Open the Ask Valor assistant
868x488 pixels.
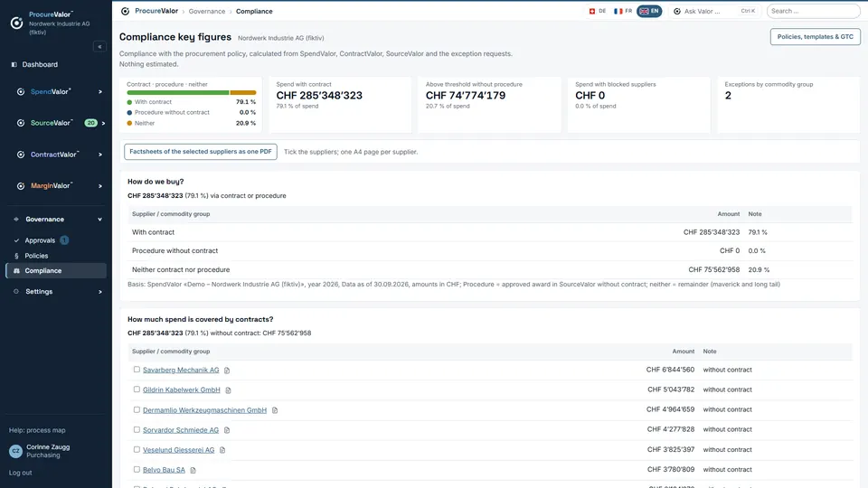[x=714, y=11]
